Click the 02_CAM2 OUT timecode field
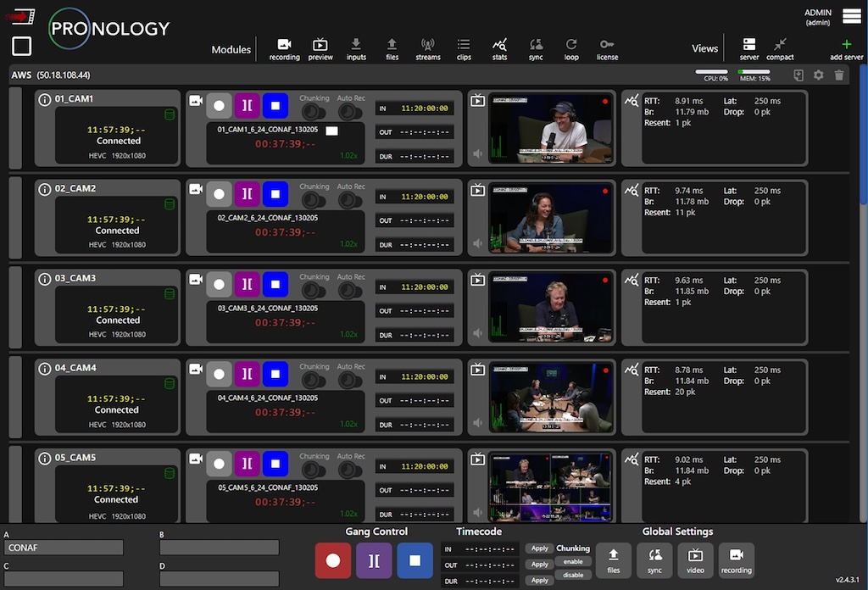Viewport: 868px width, 590px height. (x=415, y=221)
